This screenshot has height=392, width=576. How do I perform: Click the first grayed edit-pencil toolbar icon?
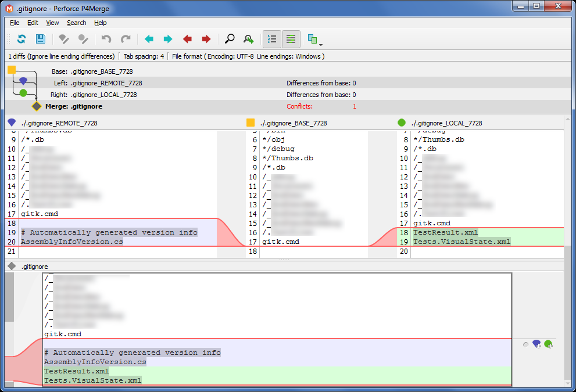64,39
